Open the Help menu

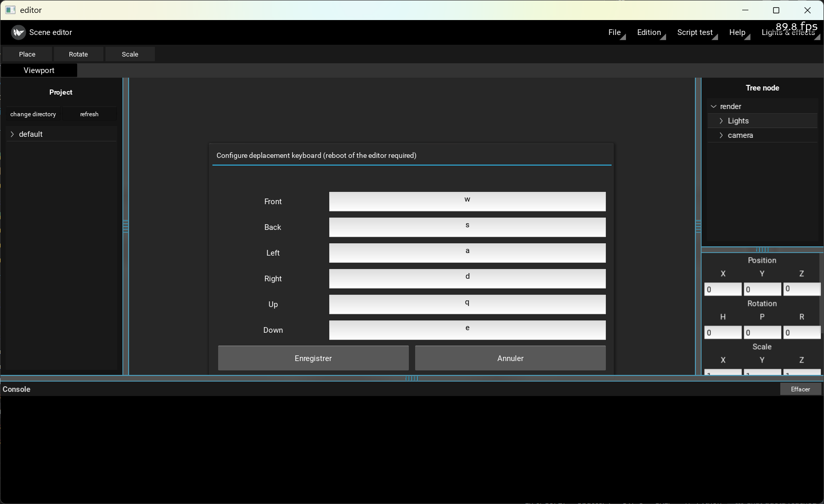pos(737,32)
